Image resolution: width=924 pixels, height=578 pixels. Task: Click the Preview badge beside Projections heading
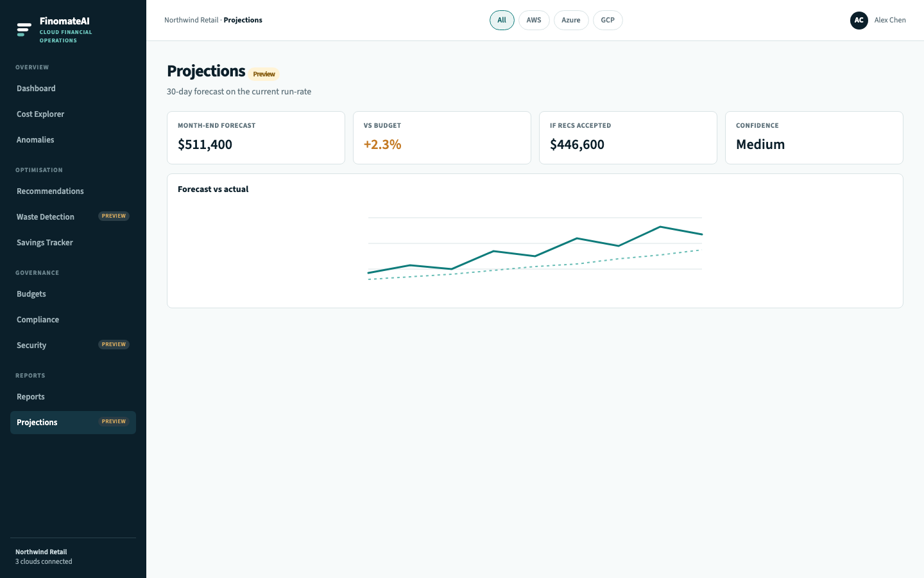coord(264,74)
